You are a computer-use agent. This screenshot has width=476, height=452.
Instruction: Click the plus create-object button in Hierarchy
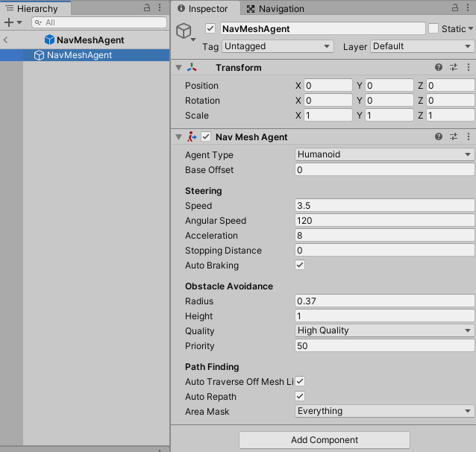click(x=9, y=22)
